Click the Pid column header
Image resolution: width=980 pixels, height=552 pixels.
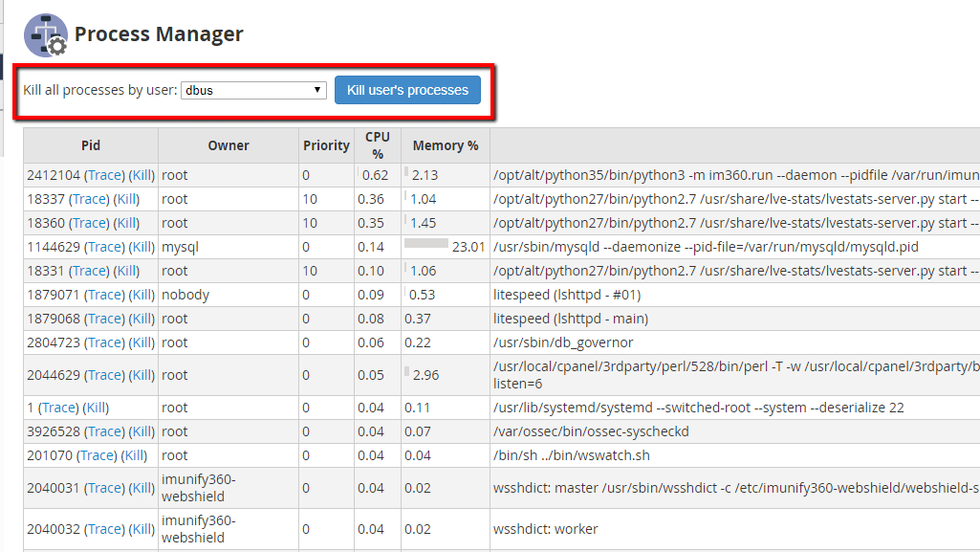tap(91, 144)
